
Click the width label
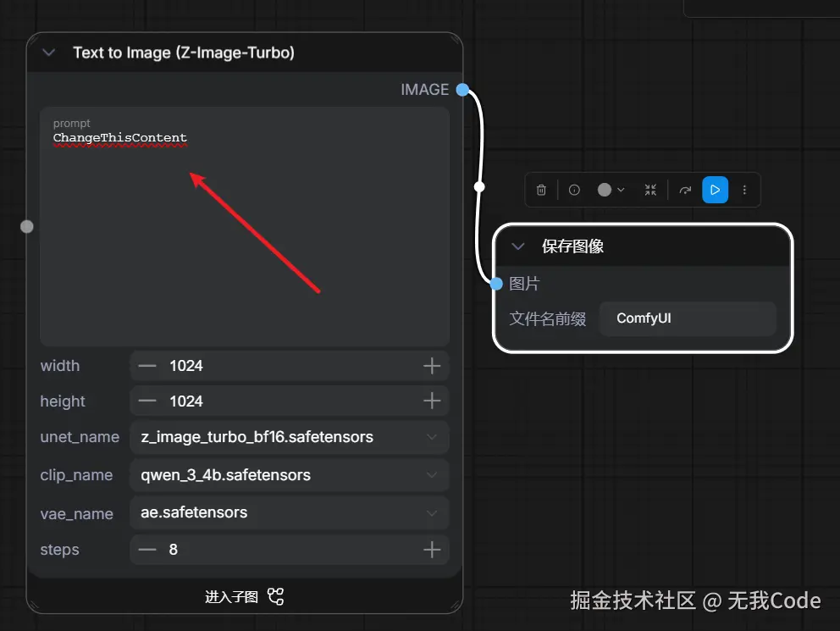point(60,366)
